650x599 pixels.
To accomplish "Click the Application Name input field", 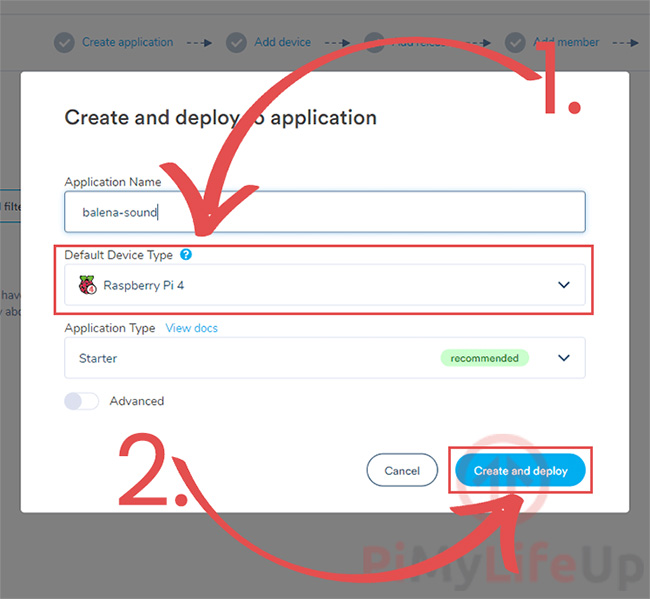I will pos(325,212).
